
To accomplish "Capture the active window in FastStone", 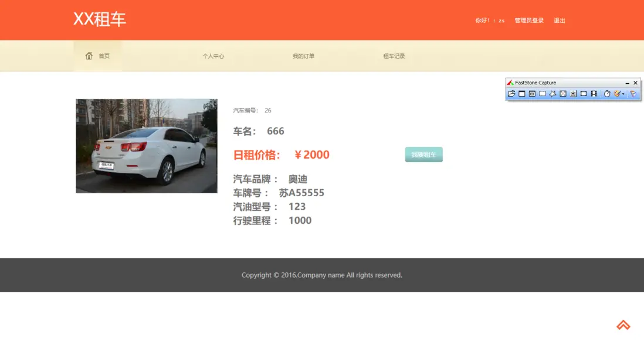I will pyautogui.click(x=521, y=94).
